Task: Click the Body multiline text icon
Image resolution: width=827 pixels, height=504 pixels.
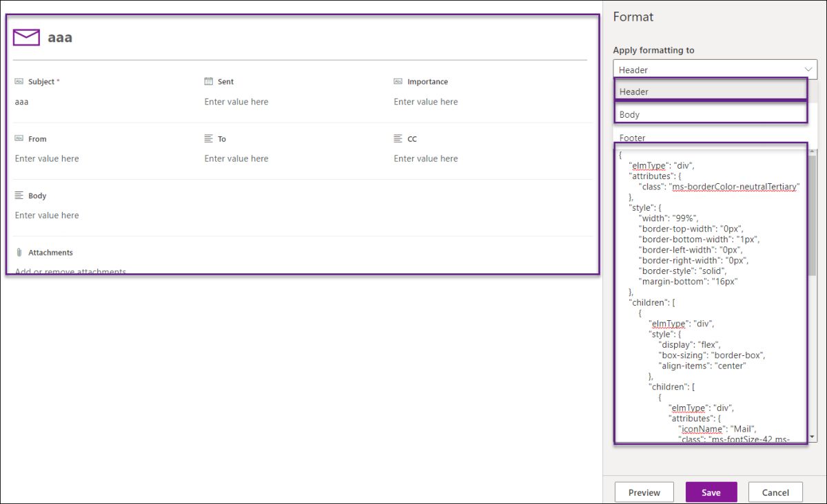Action: 19,196
